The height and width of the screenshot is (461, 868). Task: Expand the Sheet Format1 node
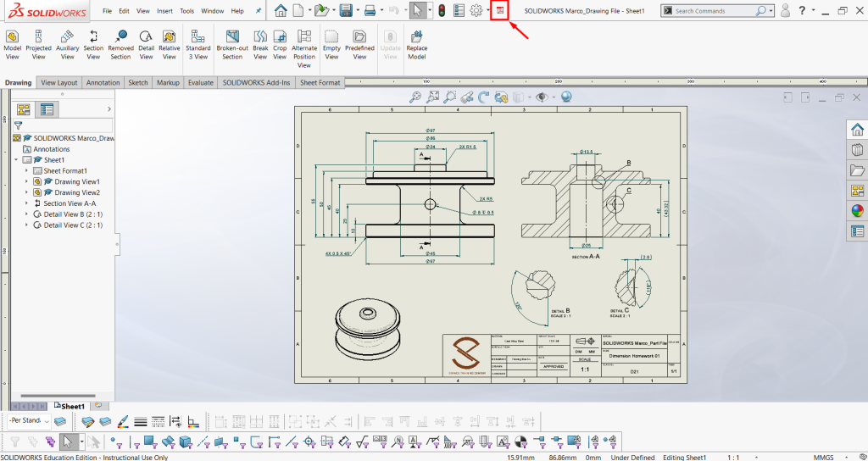[26, 171]
